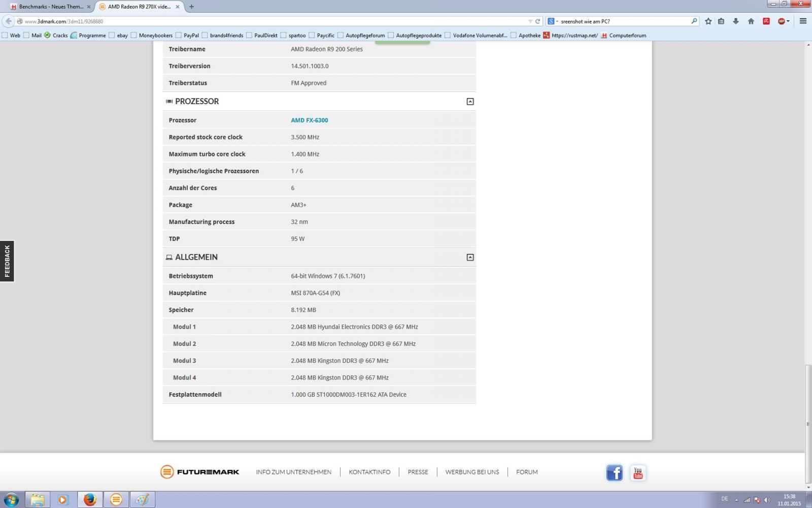Click the Adblock Plus stop-sign icon
Image resolution: width=812 pixels, height=508 pixels.
click(782, 21)
